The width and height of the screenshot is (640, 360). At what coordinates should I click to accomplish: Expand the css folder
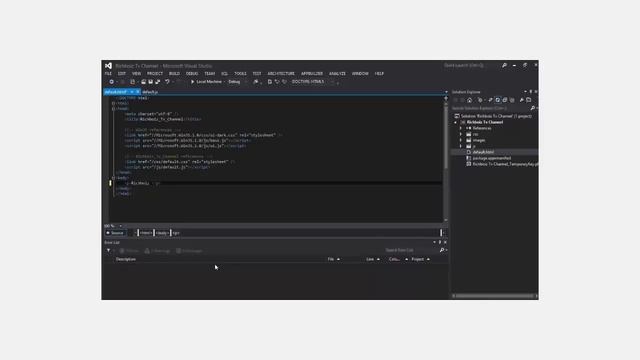click(461, 134)
